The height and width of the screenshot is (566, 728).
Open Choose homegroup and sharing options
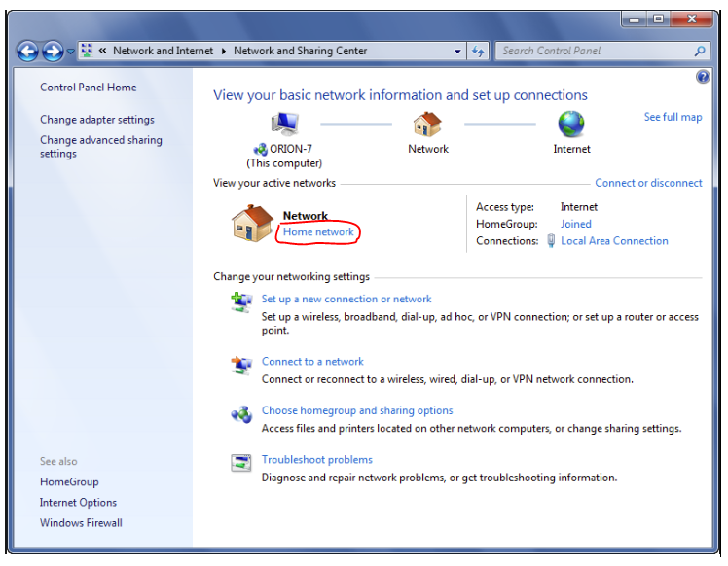[357, 410]
